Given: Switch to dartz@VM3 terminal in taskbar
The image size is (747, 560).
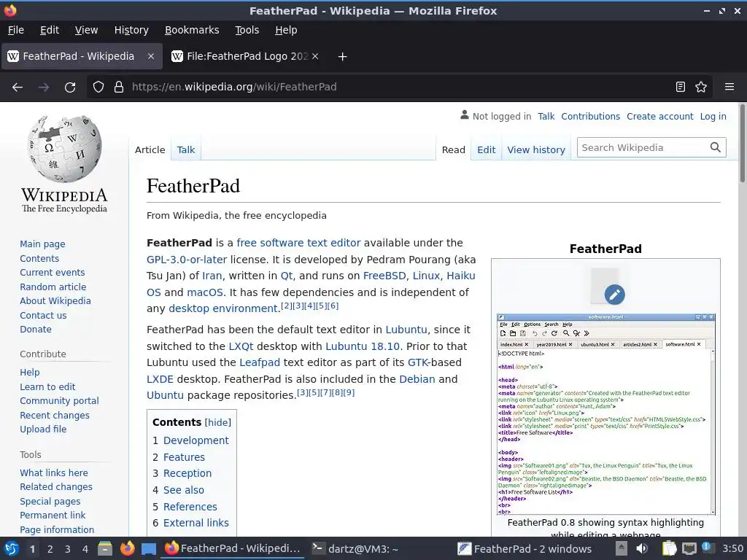Looking at the screenshot, I should pyautogui.click(x=355, y=549).
